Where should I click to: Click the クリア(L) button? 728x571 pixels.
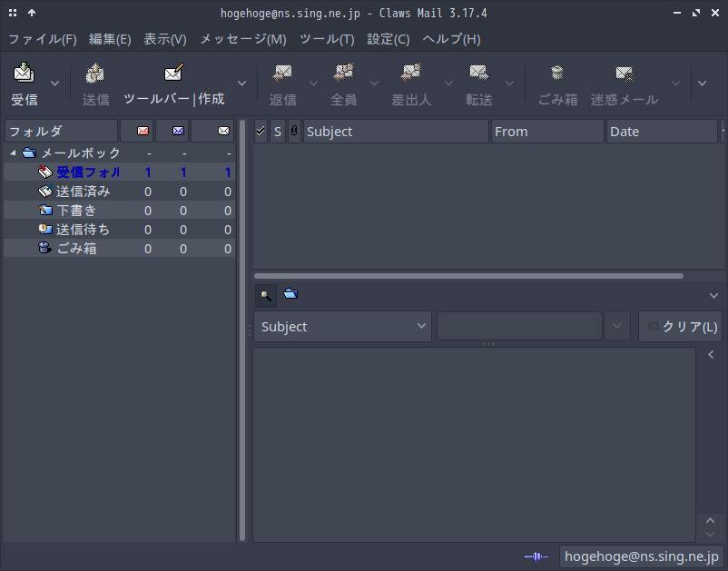[x=681, y=327]
